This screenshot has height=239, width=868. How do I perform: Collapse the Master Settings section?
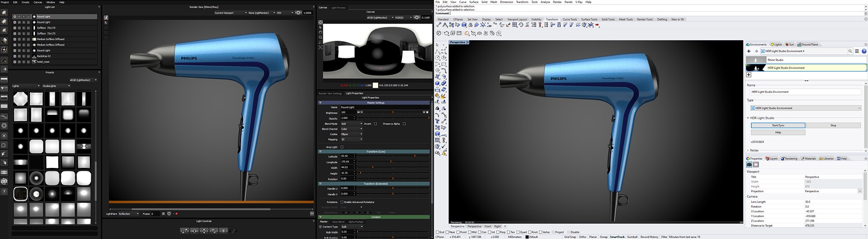click(x=321, y=103)
